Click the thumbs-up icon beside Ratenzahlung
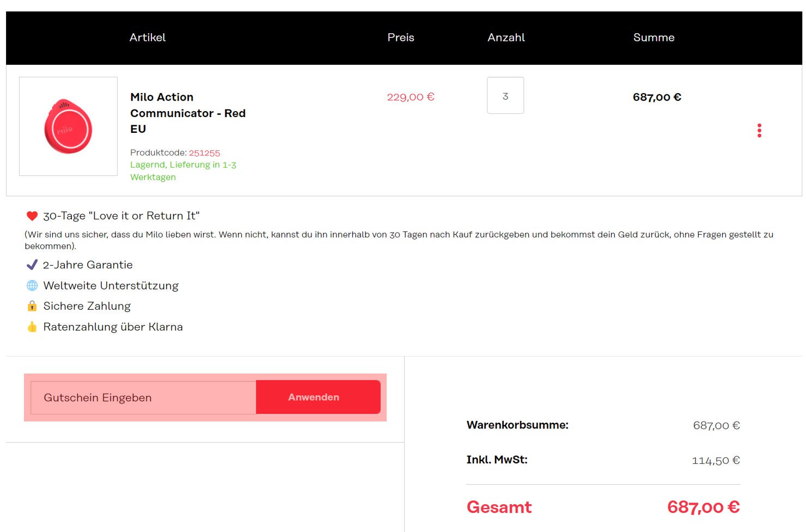Screen dimensions: 806x532 32,327
